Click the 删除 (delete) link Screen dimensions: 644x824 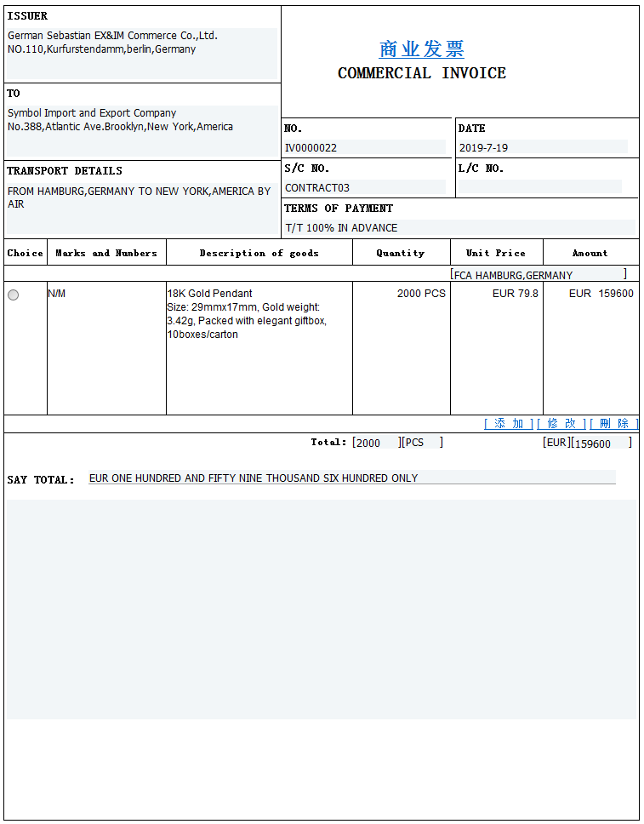pyautogui.click(x=613, y=424)
